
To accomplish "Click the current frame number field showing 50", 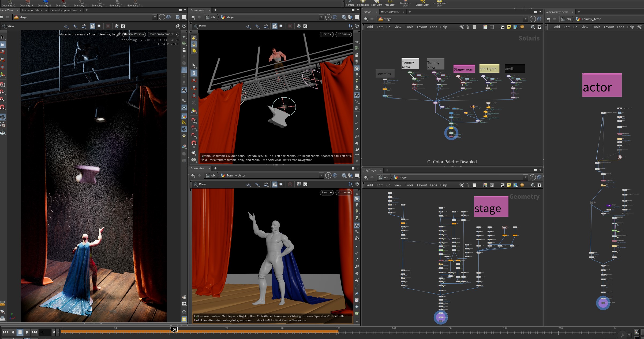I will (x=45, y=332).
